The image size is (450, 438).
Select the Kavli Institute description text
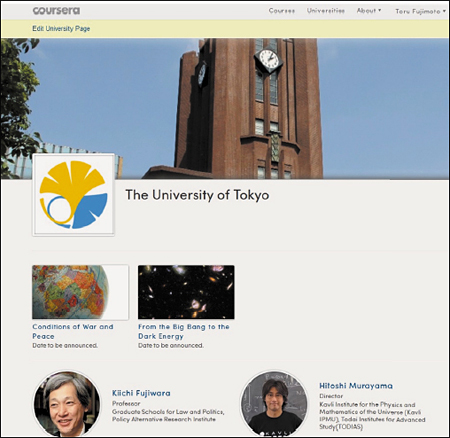372,416
